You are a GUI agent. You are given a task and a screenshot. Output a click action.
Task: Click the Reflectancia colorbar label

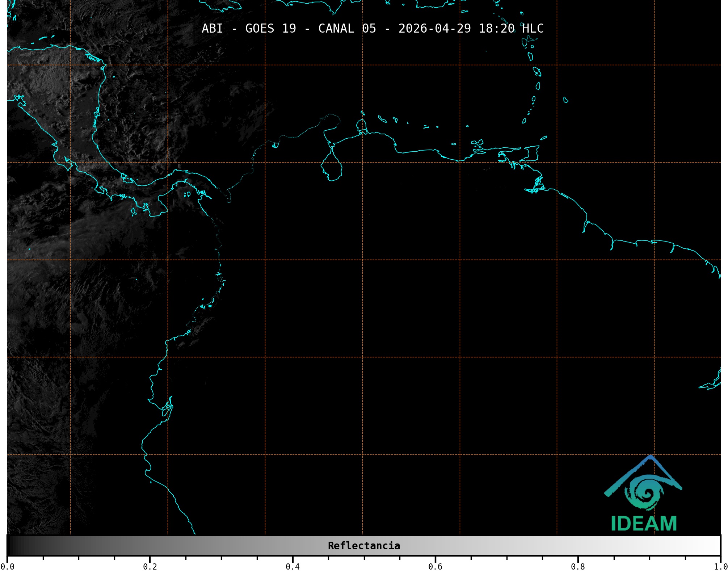coord(364,546)
